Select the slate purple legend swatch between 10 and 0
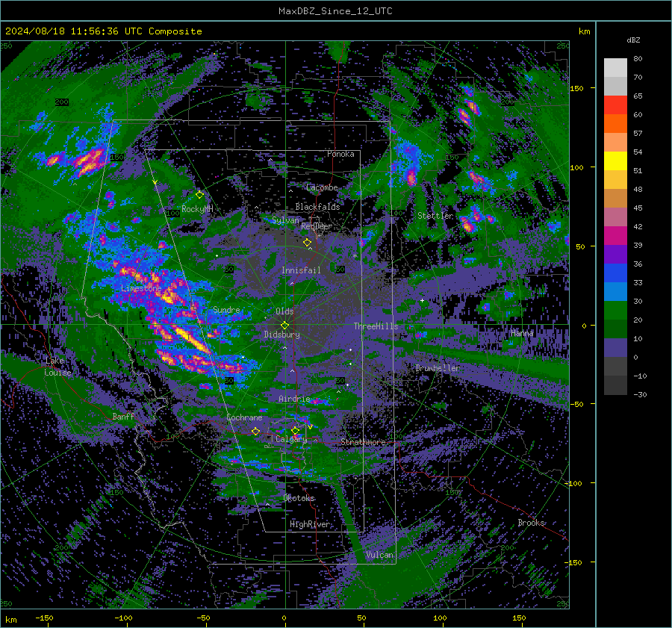The height and width of the screenshot is (628, 672). point(615,348)
